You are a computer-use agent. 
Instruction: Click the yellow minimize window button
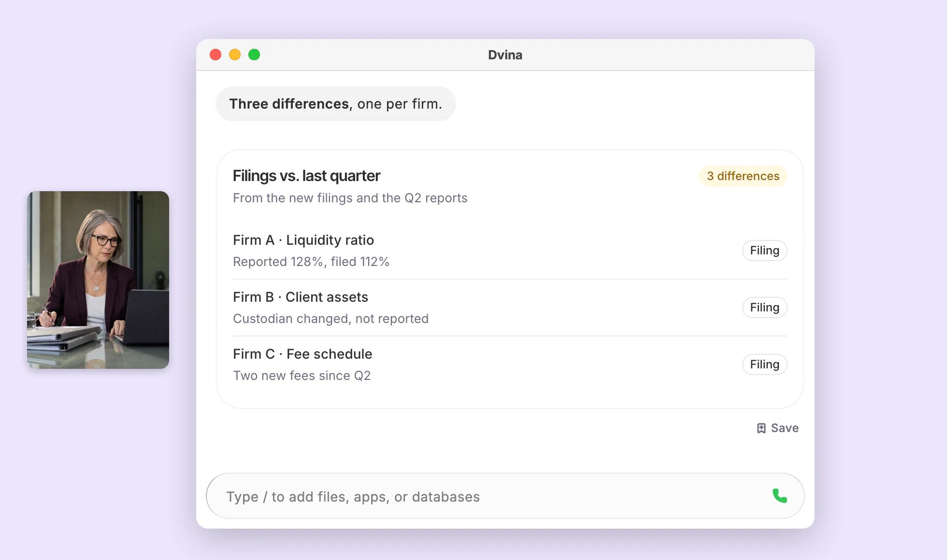click(235, 55)
